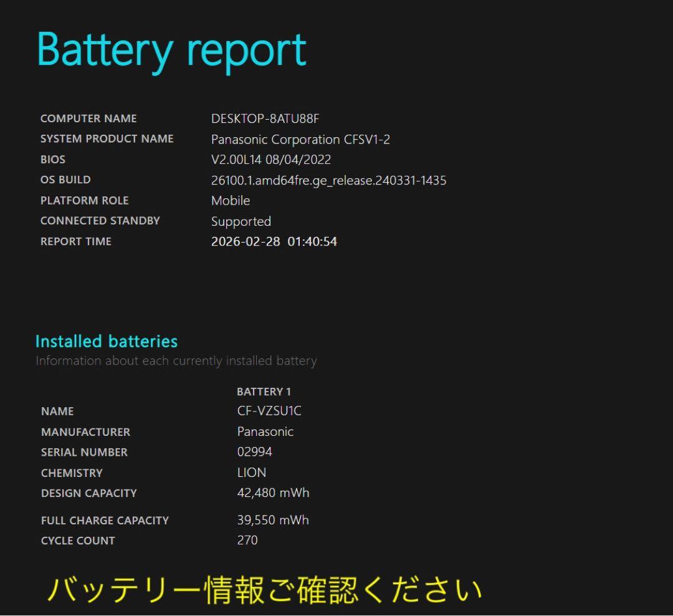Click the PLATFORM ROLE Mobile value
The image size is (673, 616).
231,201
